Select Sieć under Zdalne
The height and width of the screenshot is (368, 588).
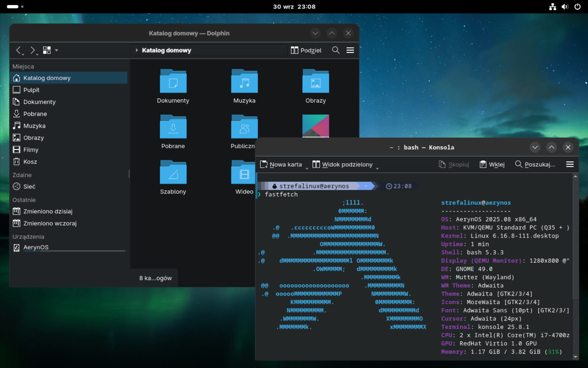coord(29,187)
